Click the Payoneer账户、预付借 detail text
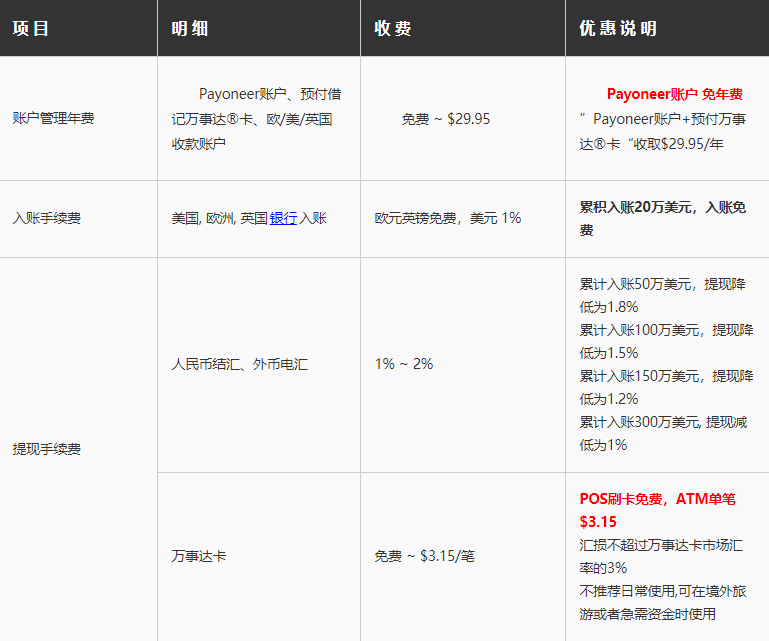 (270, 94)
